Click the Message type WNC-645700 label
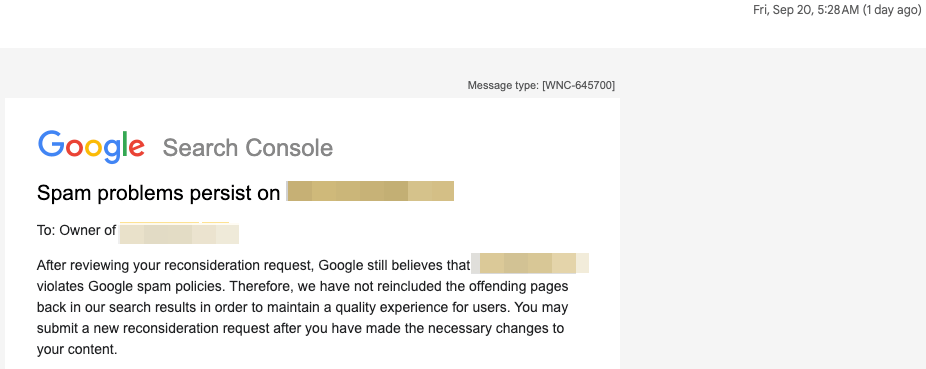The image size is (926, 369). 541,86
